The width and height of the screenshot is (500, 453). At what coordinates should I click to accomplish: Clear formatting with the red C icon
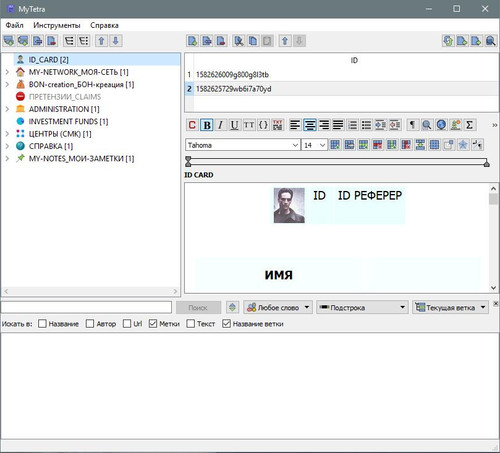coord(192,125)
